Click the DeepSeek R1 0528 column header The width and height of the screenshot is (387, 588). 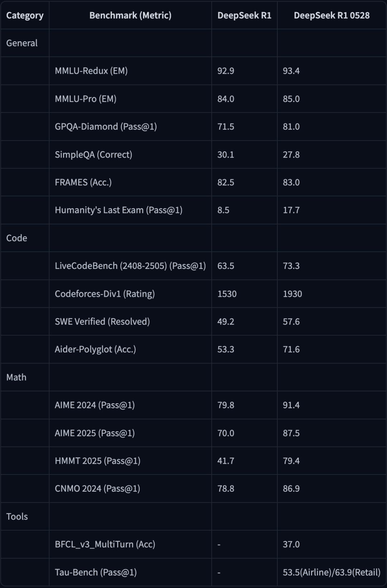click(331, 15)
